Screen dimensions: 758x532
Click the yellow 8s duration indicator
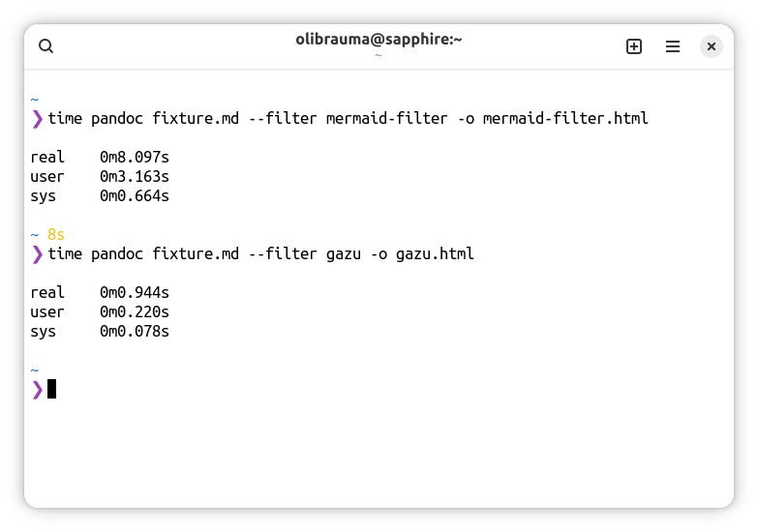55,235
